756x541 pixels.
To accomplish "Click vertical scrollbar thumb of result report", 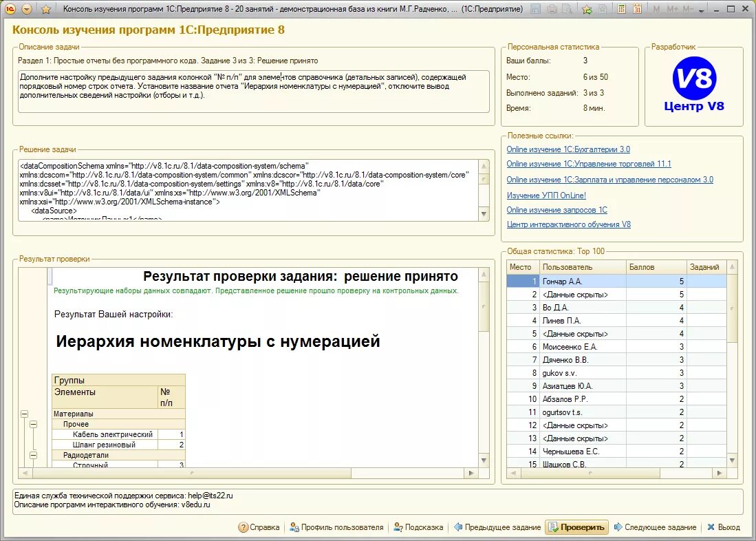I will point(484,306).
